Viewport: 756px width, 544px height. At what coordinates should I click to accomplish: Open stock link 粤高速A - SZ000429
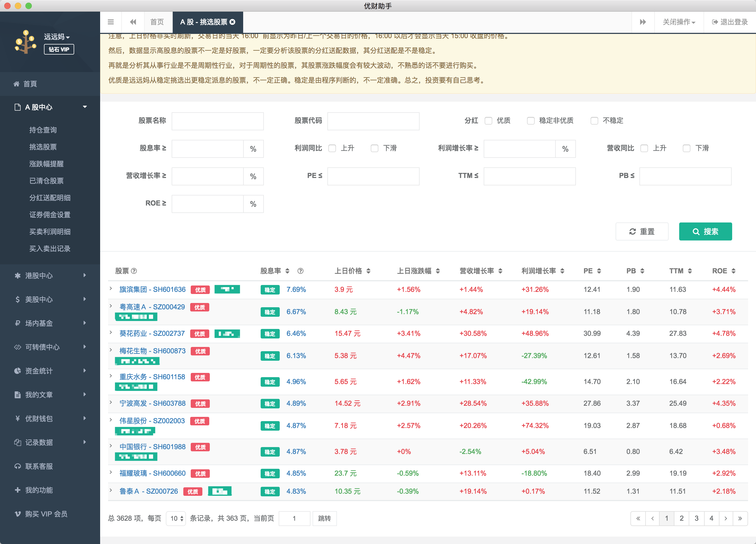point(152,307)
